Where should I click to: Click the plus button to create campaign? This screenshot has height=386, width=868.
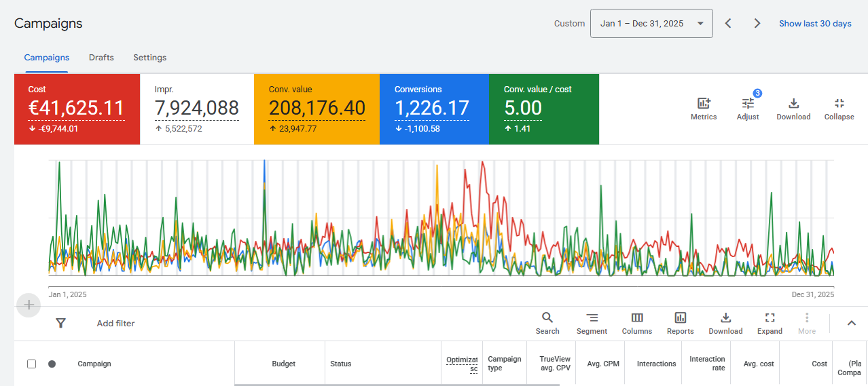tap(29, 305)
